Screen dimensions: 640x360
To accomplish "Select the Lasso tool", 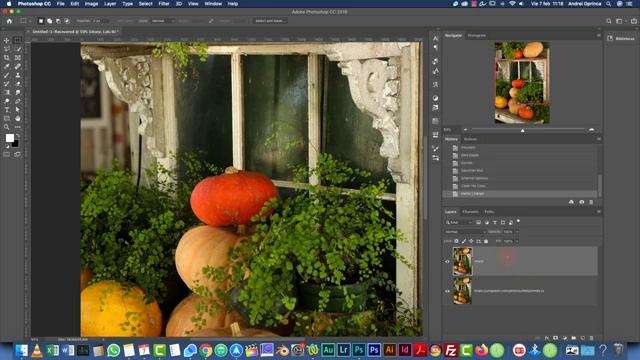I will click(7, 49).
